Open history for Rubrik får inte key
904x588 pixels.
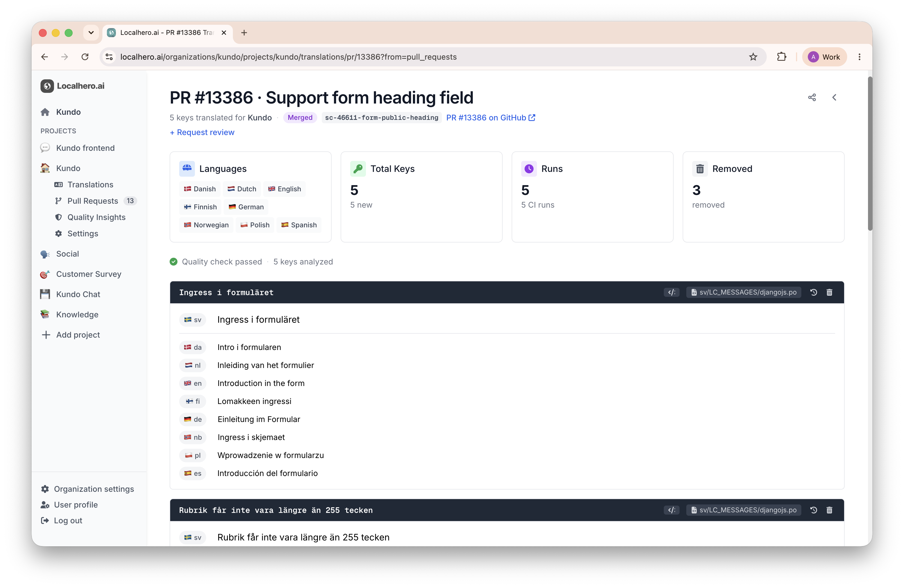814,510
